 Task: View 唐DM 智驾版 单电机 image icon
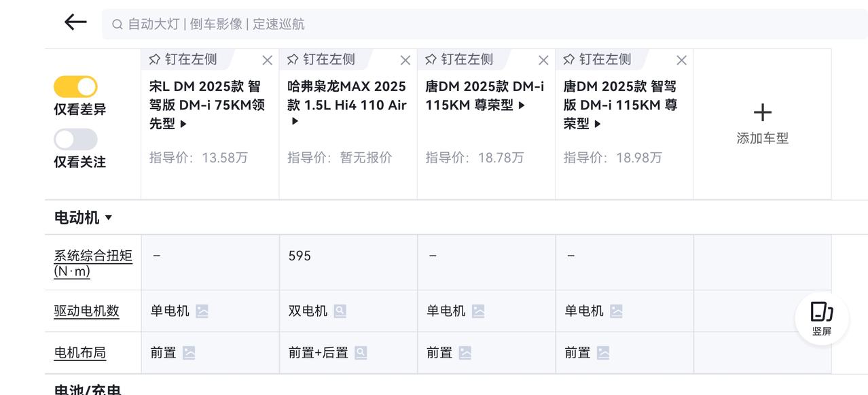pyautogui.click(x=616, y=311)
